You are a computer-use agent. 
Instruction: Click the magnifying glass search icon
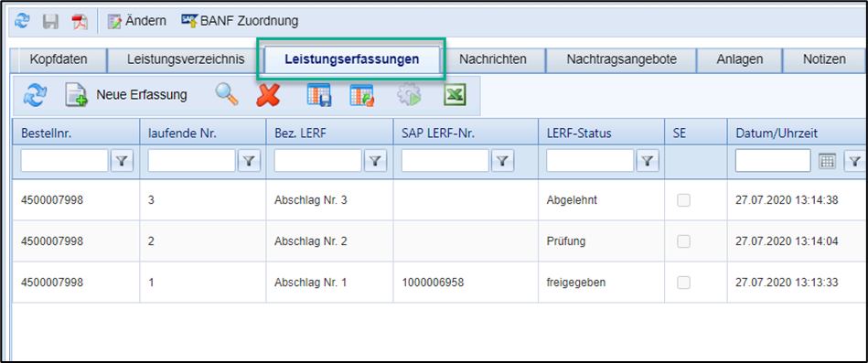pyautogui.click(x=227, y=95)
